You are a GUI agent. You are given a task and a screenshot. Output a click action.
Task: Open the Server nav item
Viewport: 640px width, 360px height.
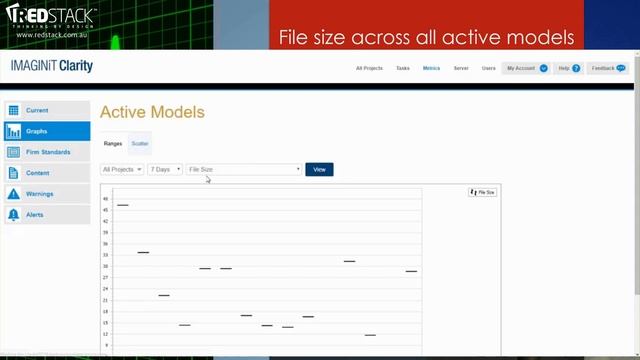pos(461,68)
